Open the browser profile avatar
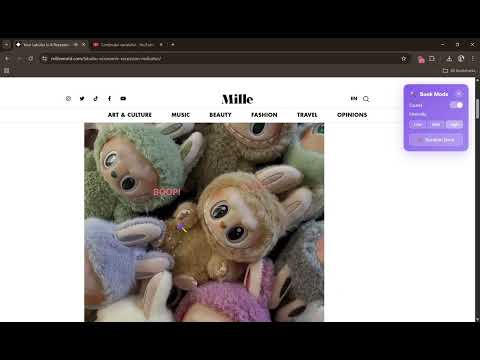The image size is (480, 360). (x=461, y=59)
